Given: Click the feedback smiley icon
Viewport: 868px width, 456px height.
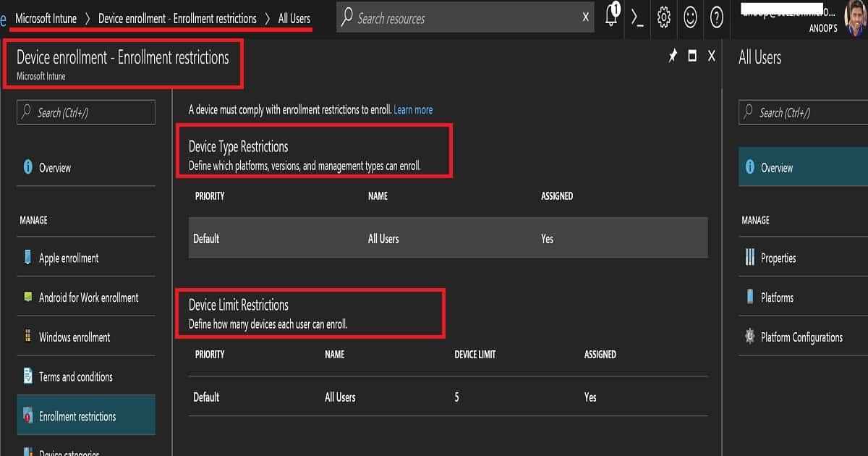Looking at the screenshot, I should tap(690, 17).
